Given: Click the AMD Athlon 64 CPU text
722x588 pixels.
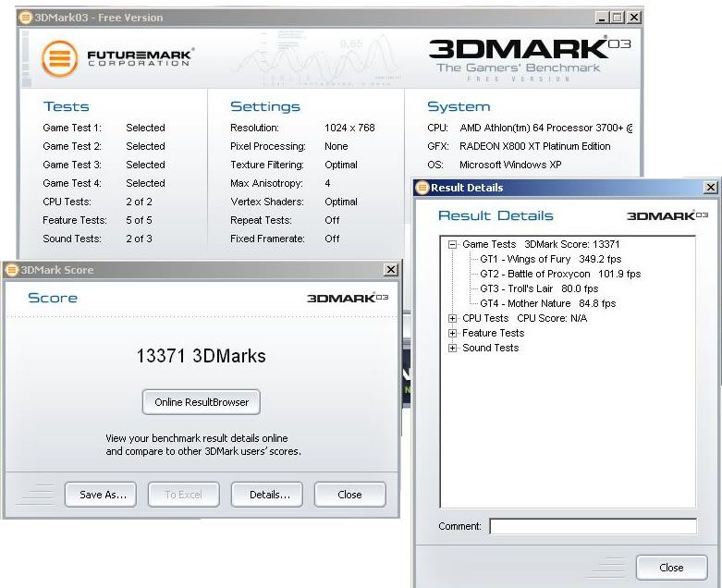Looking at the screenshot, I should pos(546,128).
